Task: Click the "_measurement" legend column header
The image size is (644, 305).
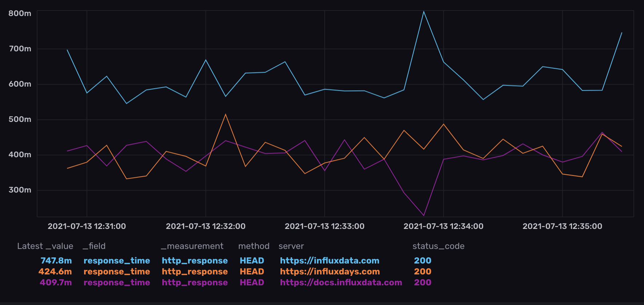Action: pyautogui.click(x=192, y=246)
